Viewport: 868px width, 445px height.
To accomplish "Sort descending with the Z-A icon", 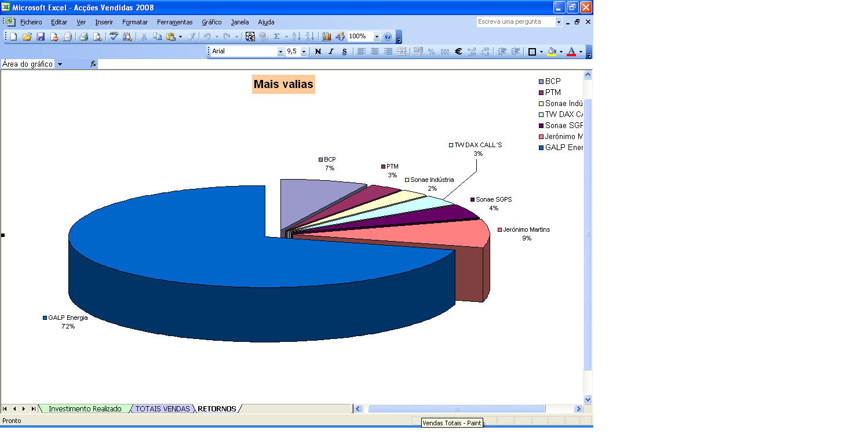I will [310, 37].
